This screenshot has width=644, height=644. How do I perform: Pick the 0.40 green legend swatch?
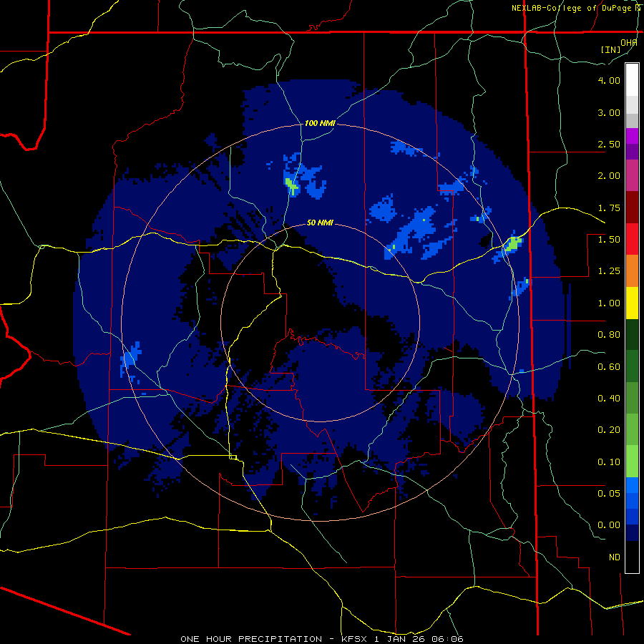pos(632,398)
